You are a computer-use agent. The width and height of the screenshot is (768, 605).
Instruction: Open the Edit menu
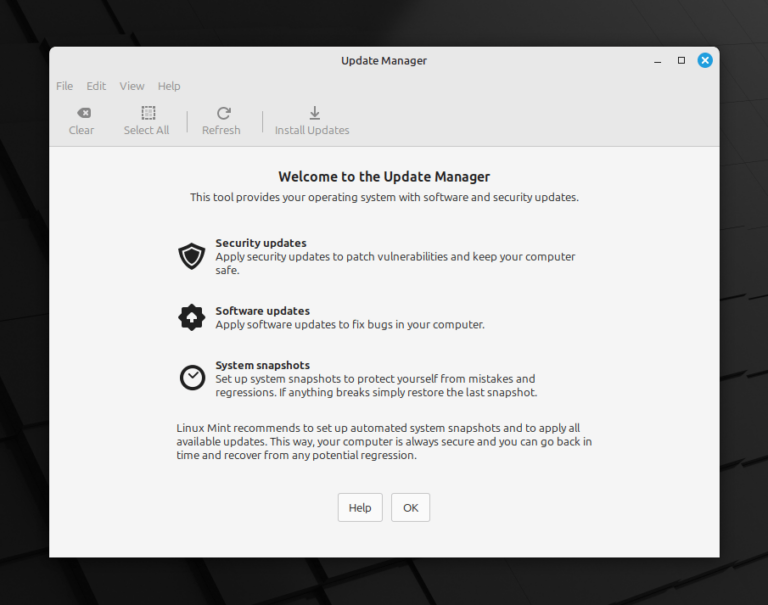(x=96, y=86)
